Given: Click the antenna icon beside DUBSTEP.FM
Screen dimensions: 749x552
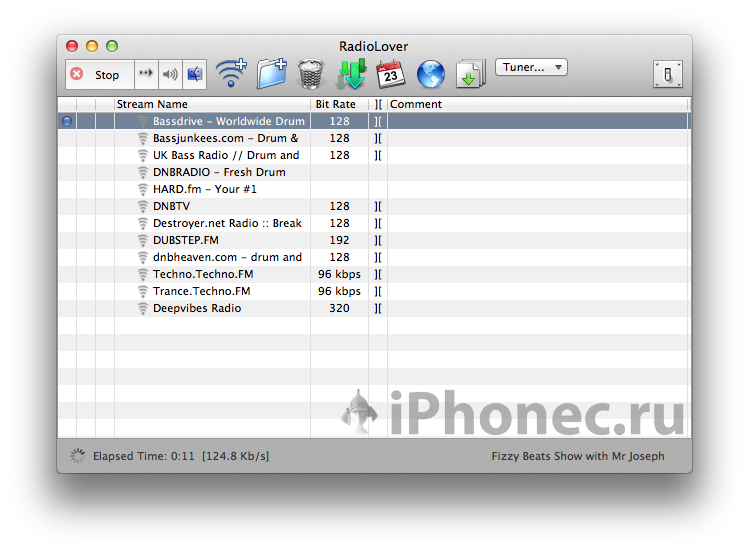Looking at the screenshot, I should (x=142, y=240).
